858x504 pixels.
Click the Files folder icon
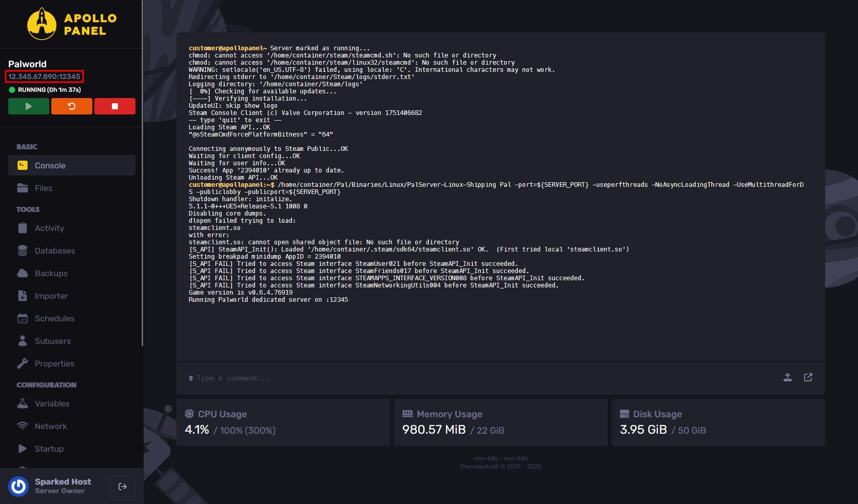pos(23,188)
